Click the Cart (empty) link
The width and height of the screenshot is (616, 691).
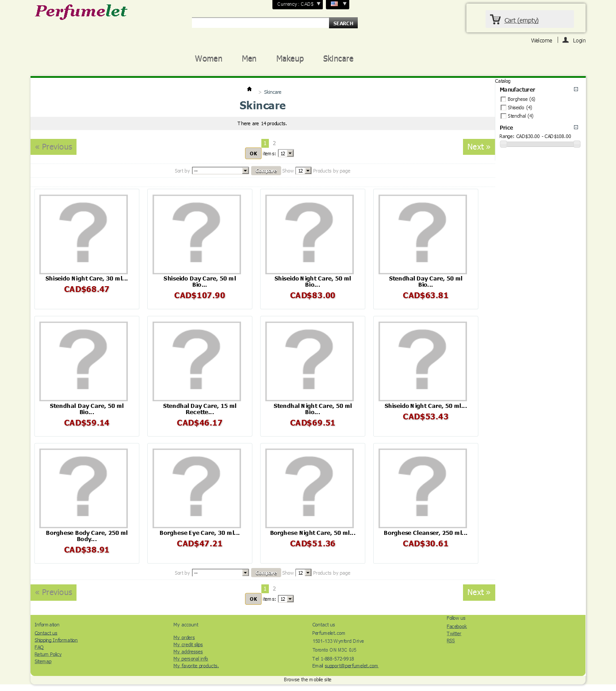click(521, 20)
